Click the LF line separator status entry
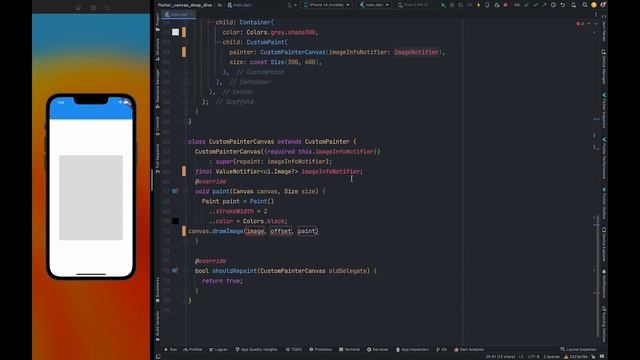Screen dimensions: 640x360 [x=521, y=357]
